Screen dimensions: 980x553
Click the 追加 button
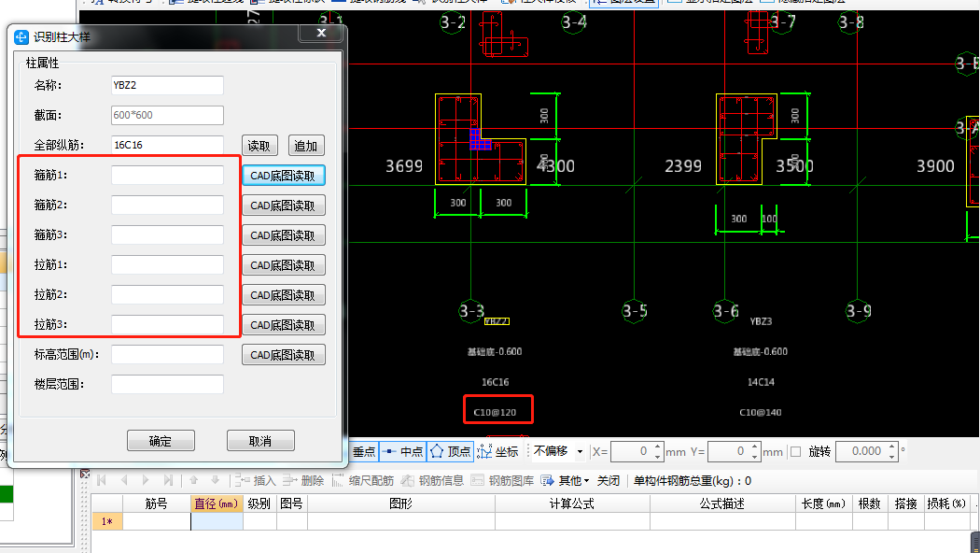[306, 146]
